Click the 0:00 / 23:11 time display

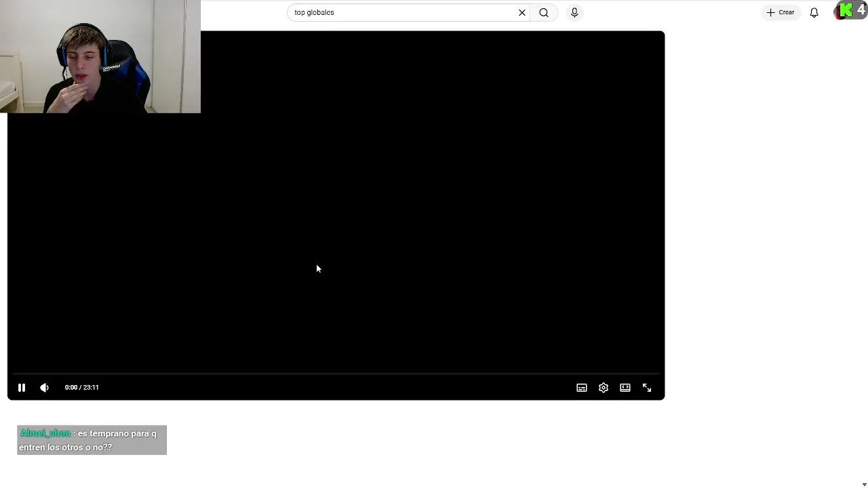pyautogui.click(x=82, y=388)
